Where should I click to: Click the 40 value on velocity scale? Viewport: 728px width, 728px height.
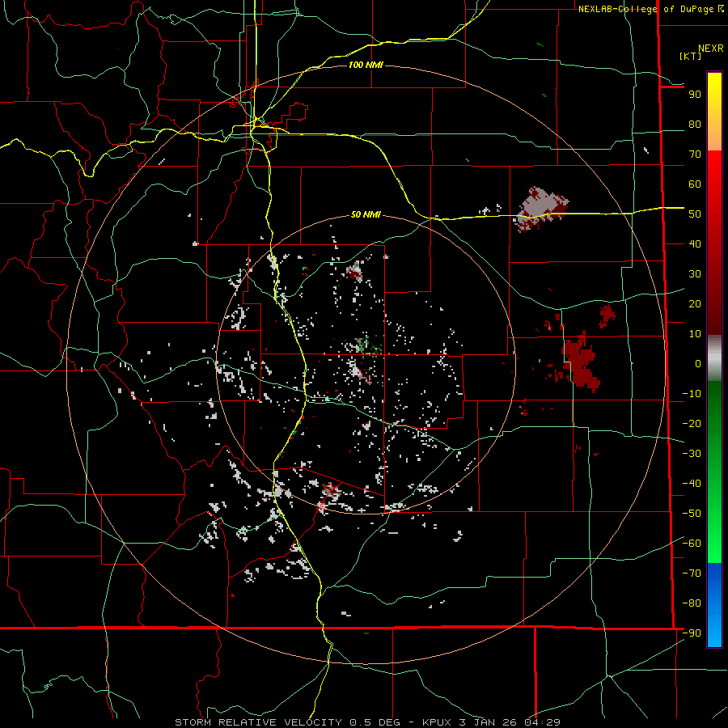pyautogui.click(x=695, y=244)
